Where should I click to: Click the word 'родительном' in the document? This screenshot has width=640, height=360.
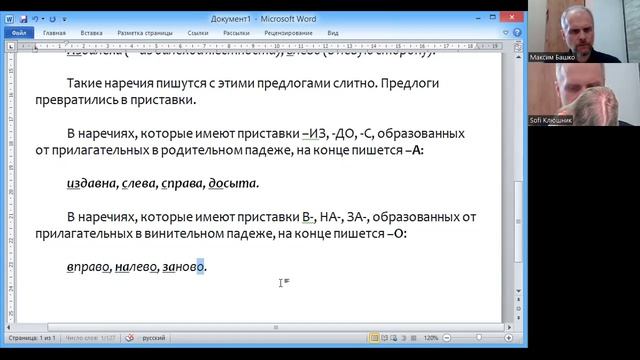(x=202, y=150)
